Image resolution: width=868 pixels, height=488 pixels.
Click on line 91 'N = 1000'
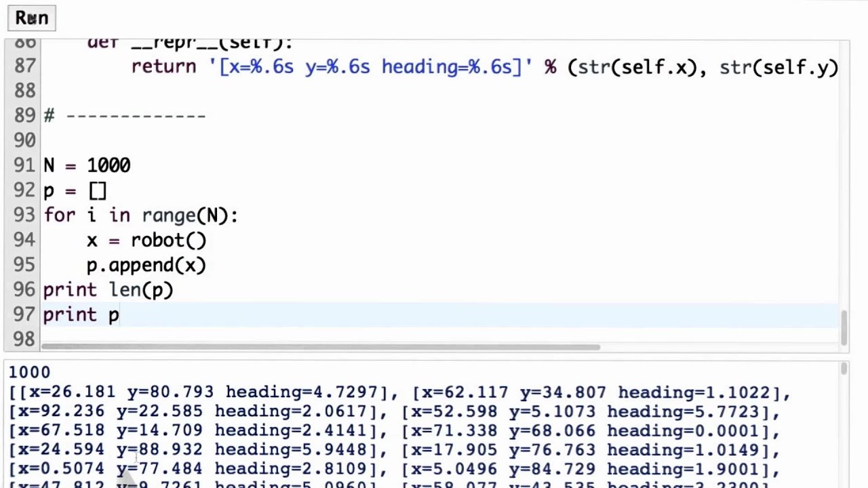87,165
